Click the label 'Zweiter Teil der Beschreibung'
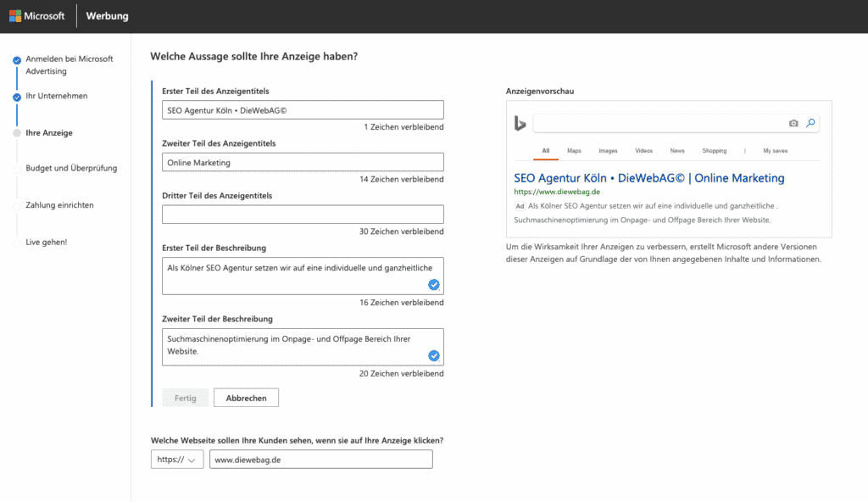This screenshot has width=868, height=502. (218, 319)
